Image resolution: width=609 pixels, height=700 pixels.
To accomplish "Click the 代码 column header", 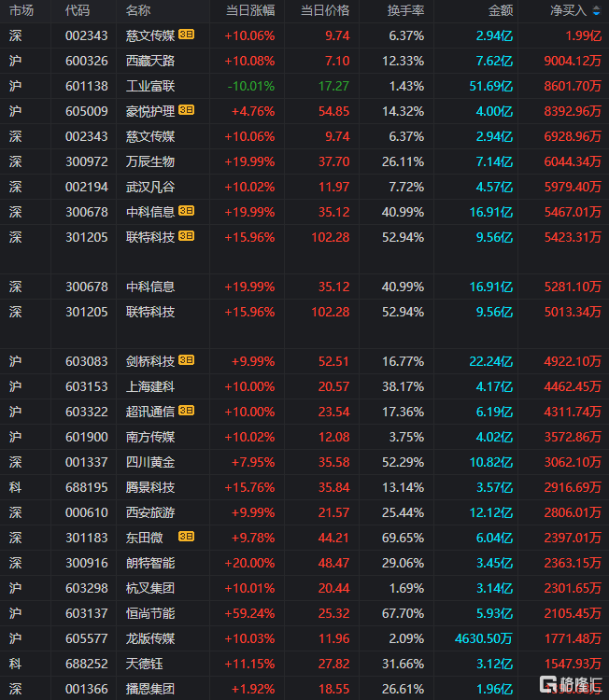I will [78, 10].
